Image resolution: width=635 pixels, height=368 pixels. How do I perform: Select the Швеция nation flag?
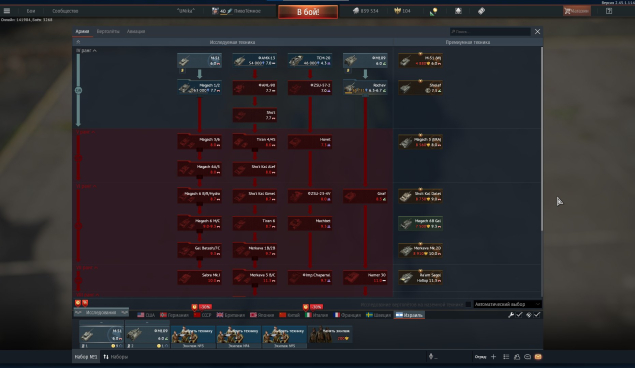point(378,315)
